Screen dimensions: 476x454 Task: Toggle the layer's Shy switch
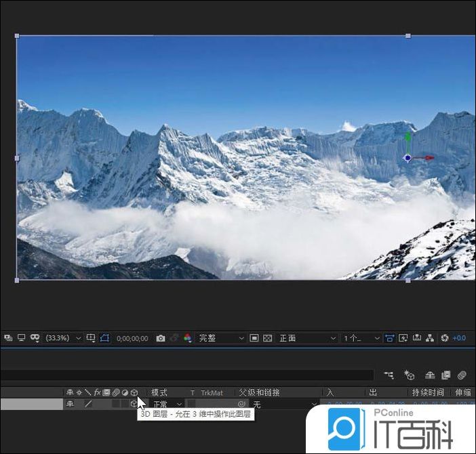point(70,404)
